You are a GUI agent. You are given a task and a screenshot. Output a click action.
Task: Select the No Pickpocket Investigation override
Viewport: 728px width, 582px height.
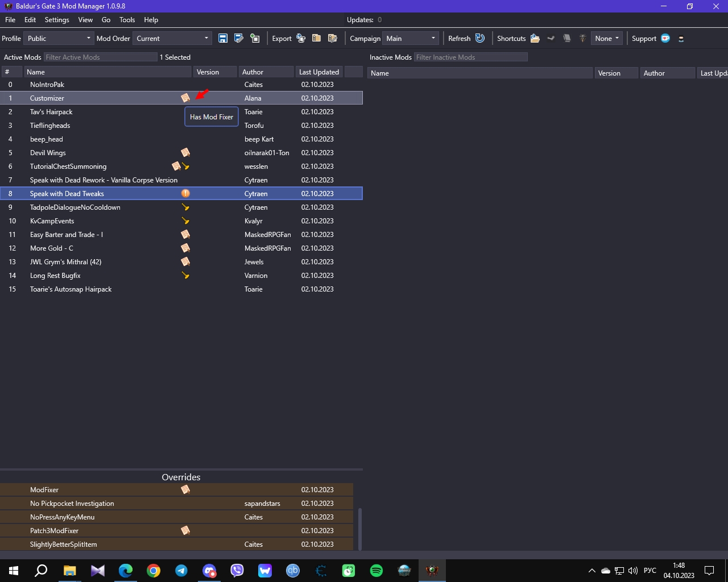[176, 503]
